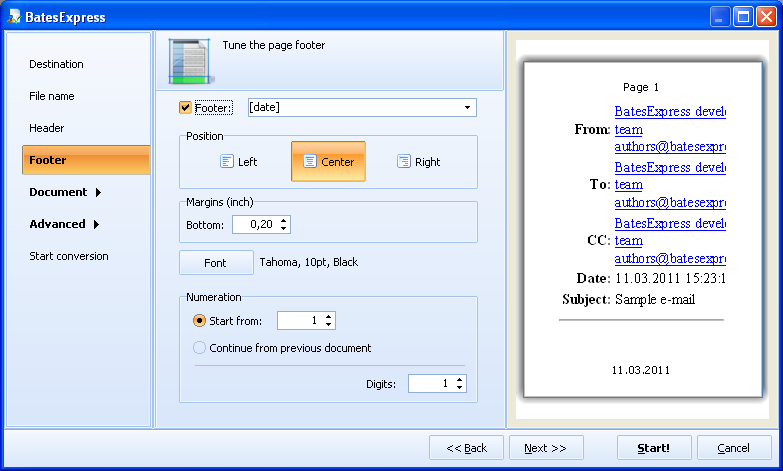This screenshot has height=471, width=783.
Task: Click the 'Tahoma, 10pt, Black' font description
Action: click(x=309, y=262)
